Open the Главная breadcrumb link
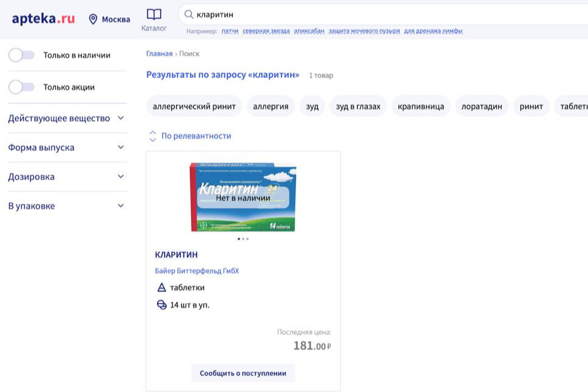The height and width of the screenshot is (392, 588). (160, 54)
